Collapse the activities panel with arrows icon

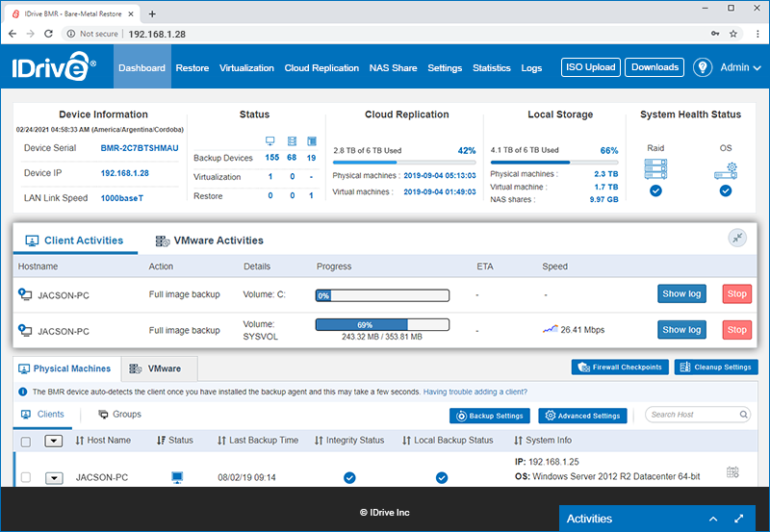click(x=737, y=238)
